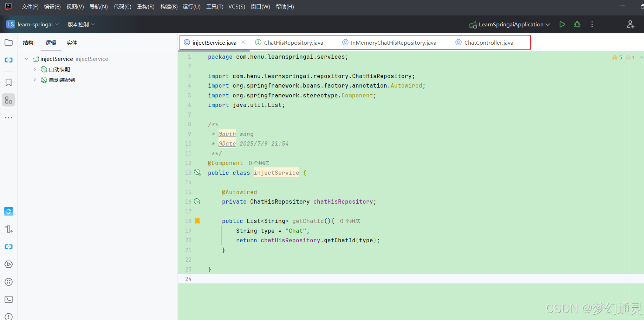
Task: Open the add account user icon
Action: click(x=631, y=24)
